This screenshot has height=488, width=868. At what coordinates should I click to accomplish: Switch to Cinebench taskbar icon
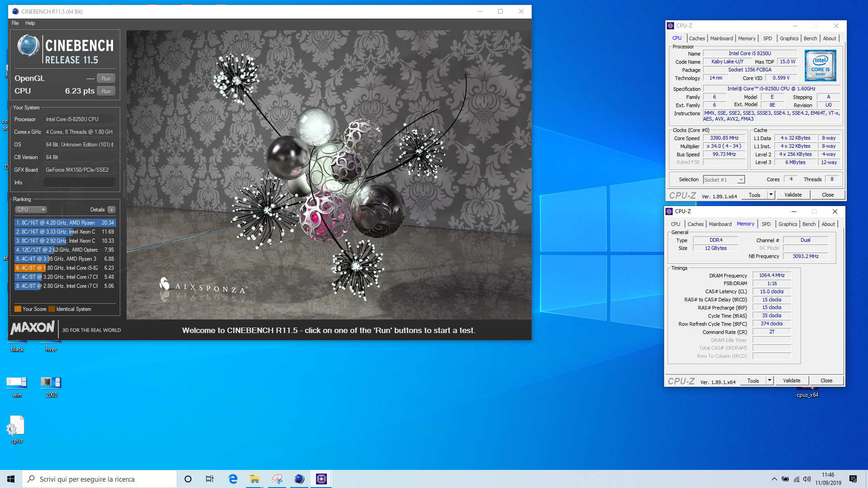tap(299, 479)
